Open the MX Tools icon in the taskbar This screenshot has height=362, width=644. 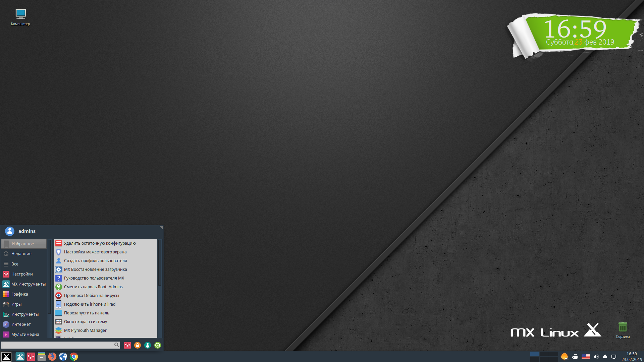click(20, 357)
